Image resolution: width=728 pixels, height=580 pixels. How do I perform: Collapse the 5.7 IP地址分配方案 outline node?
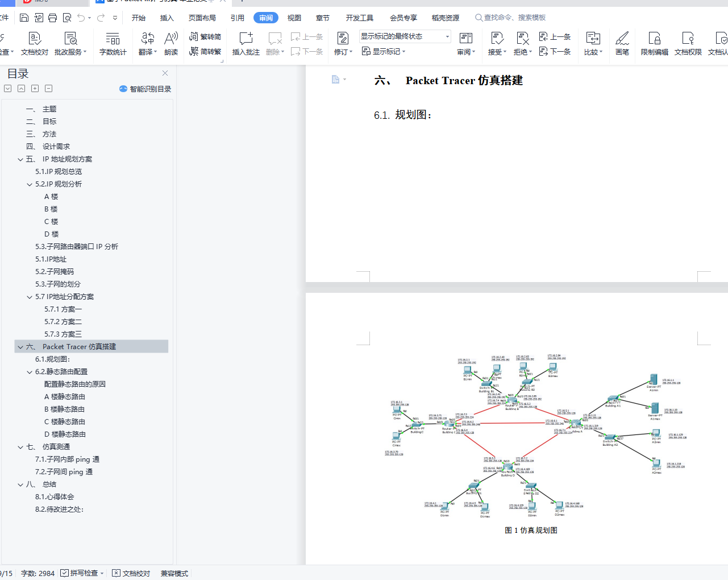point(30,297)
